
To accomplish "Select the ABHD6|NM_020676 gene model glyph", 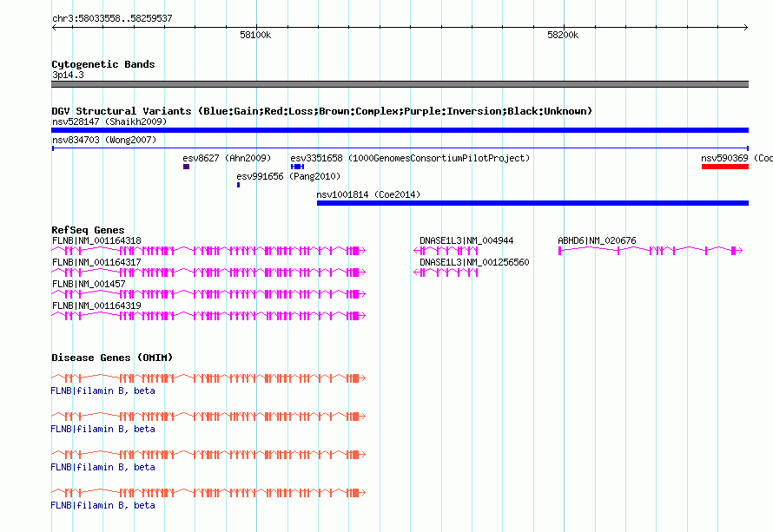I will click(651, 251).
